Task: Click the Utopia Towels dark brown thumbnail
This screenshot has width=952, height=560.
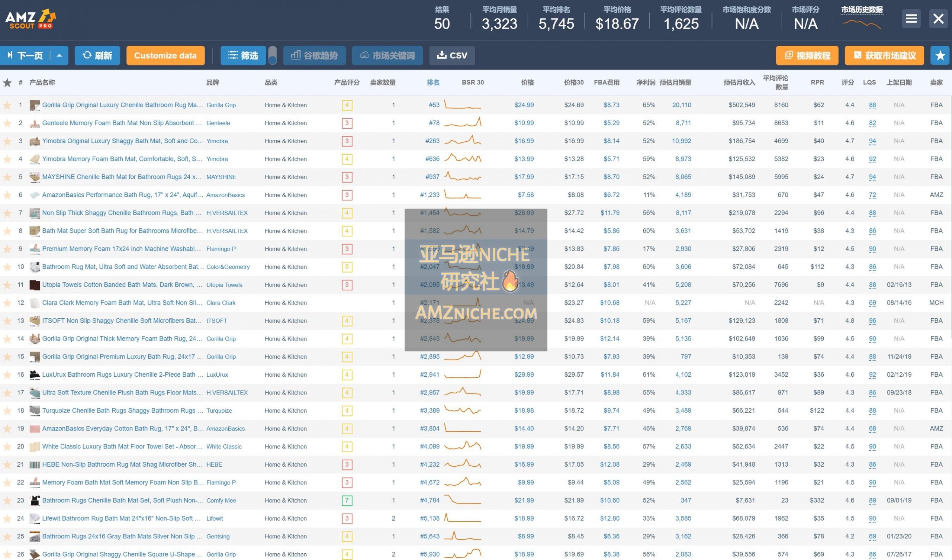Action: (35, 284)
